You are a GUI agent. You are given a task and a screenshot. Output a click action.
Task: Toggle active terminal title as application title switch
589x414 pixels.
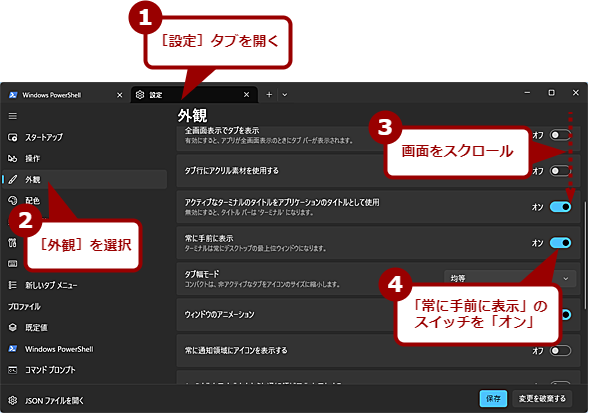(560, 207)
